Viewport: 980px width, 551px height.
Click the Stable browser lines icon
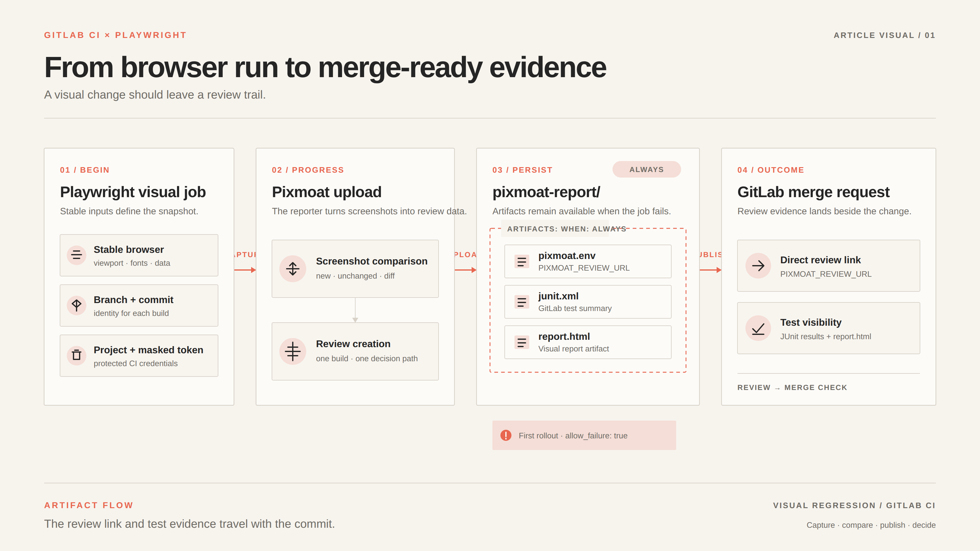pos(77,255)
